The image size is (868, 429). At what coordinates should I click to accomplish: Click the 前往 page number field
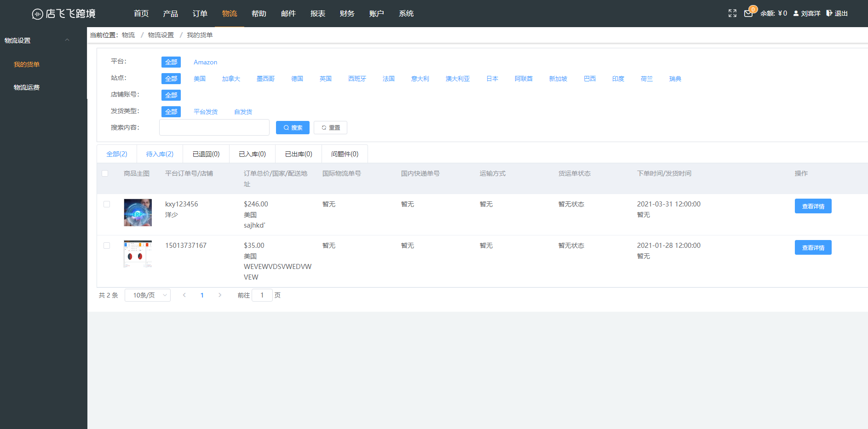pos(262,295)
